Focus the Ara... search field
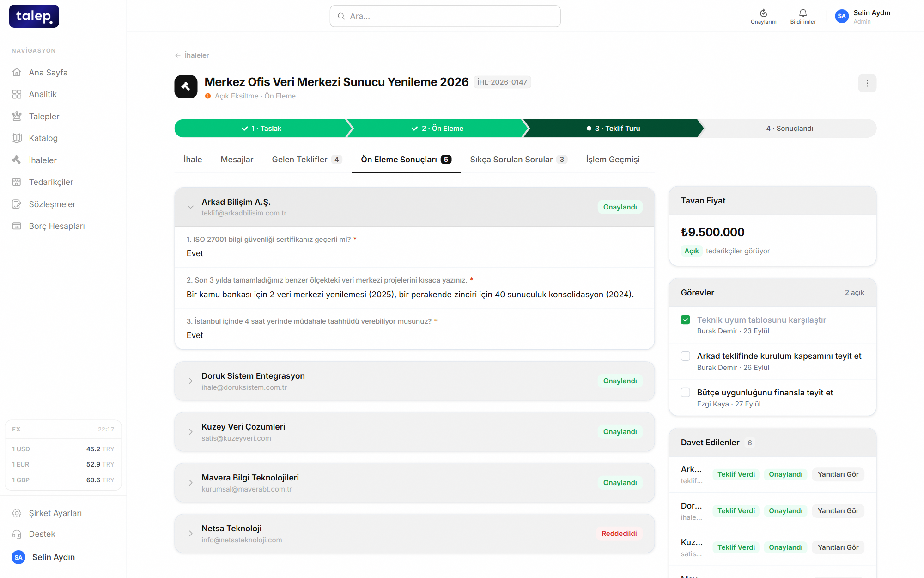 pyautogui.click(x=445, y=16)
